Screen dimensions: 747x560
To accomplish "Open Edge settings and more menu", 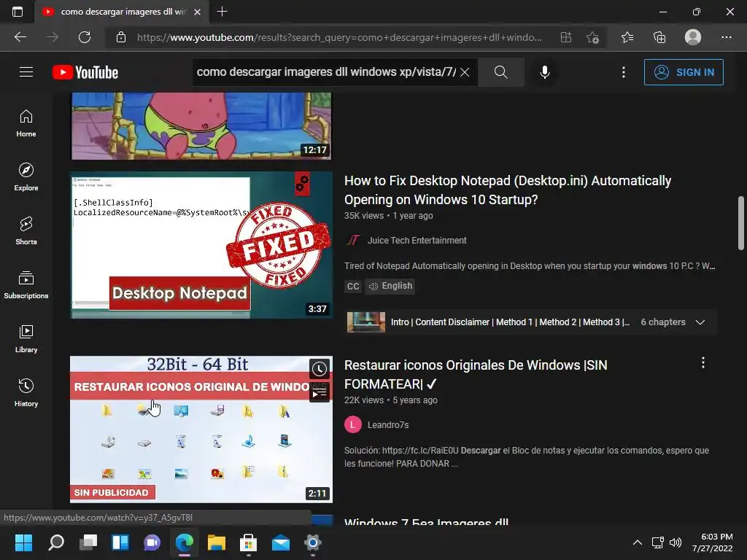I will (726, 37).
